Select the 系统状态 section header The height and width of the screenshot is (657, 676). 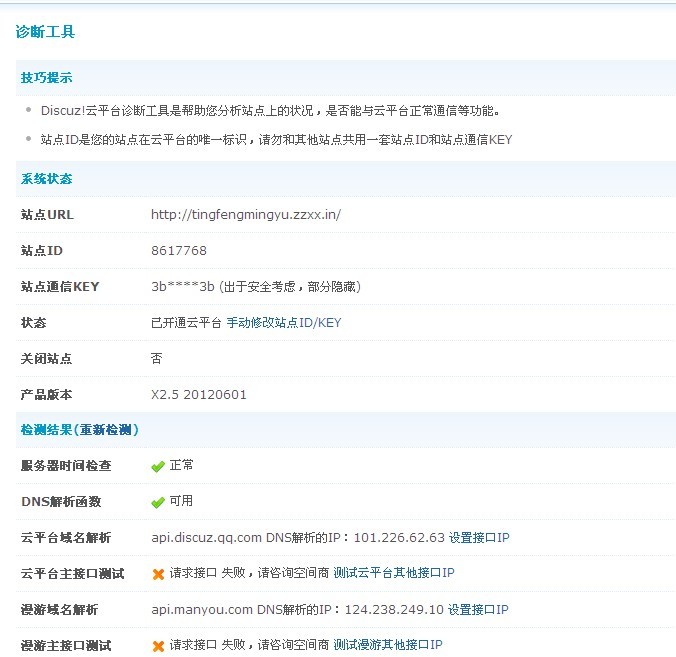46,179
